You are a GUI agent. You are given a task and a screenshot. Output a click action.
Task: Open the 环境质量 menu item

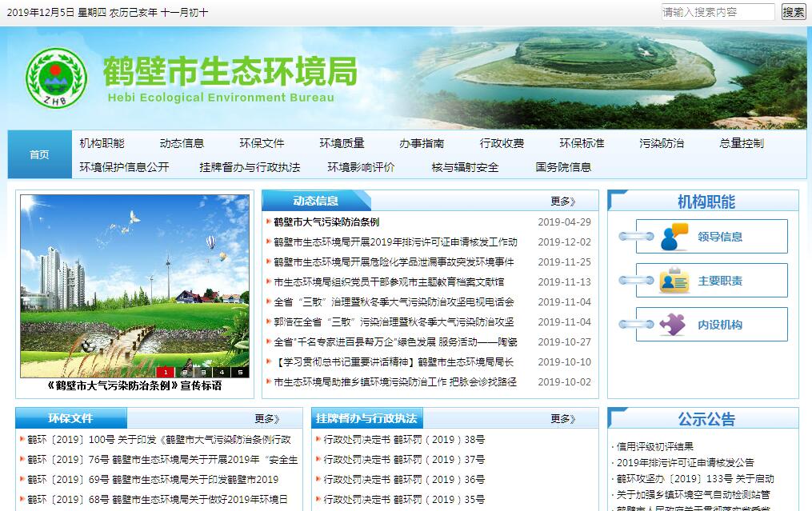pyautogui.click(x=342, y=143)
